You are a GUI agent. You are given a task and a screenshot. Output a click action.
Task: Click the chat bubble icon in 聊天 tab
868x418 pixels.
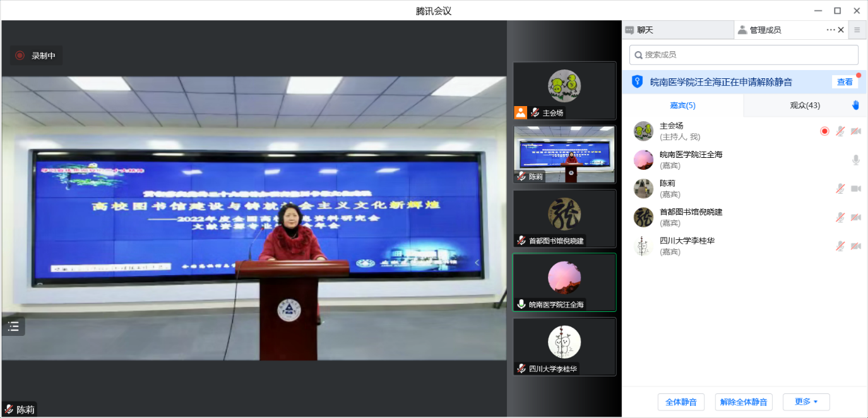tap(629, 30)
